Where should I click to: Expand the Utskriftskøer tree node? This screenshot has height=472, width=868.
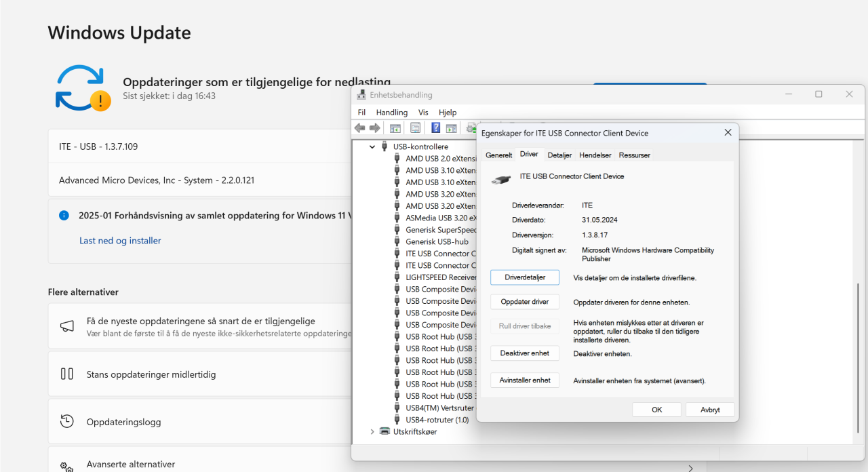372,431
